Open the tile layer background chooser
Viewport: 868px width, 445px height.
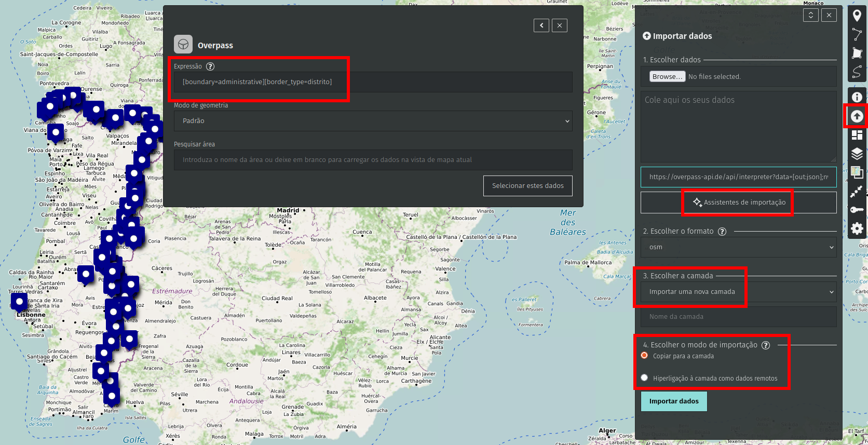tap(857, 172)
